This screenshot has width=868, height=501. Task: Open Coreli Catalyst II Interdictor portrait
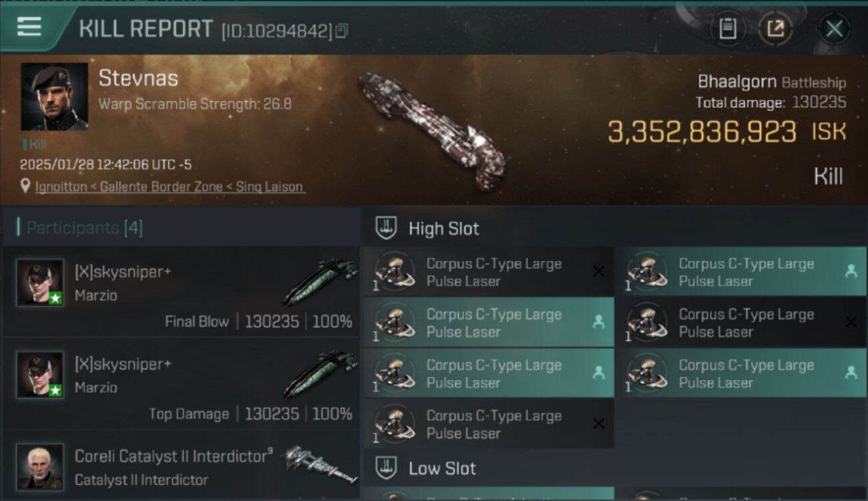40,466
